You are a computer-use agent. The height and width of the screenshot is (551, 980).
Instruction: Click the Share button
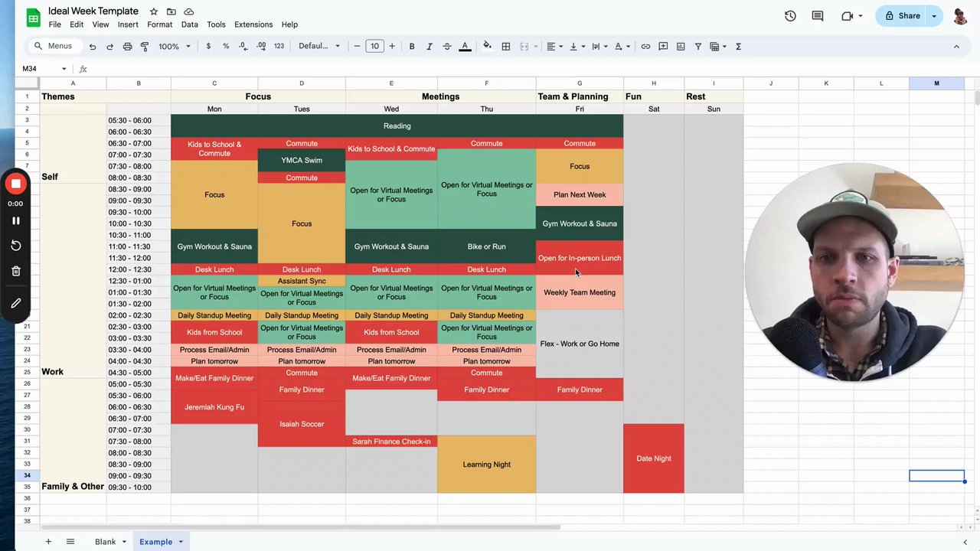[901, 16]
